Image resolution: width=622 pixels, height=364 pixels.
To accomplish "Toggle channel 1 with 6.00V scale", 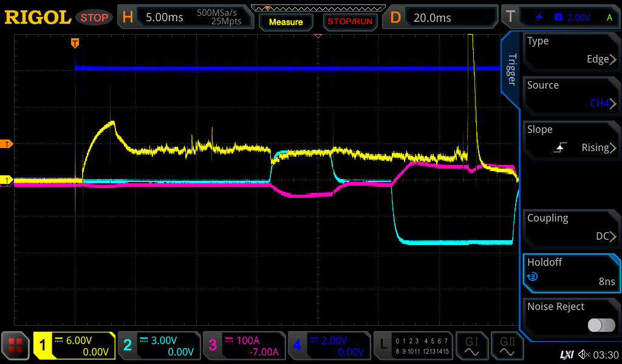I will pos(74,346).
